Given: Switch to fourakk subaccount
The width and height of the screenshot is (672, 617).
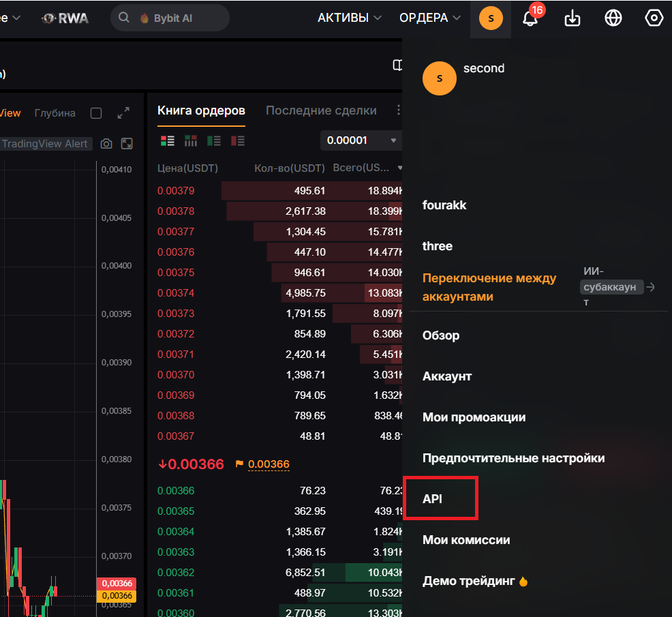Looking at the screenshot, I should point(444,205).
